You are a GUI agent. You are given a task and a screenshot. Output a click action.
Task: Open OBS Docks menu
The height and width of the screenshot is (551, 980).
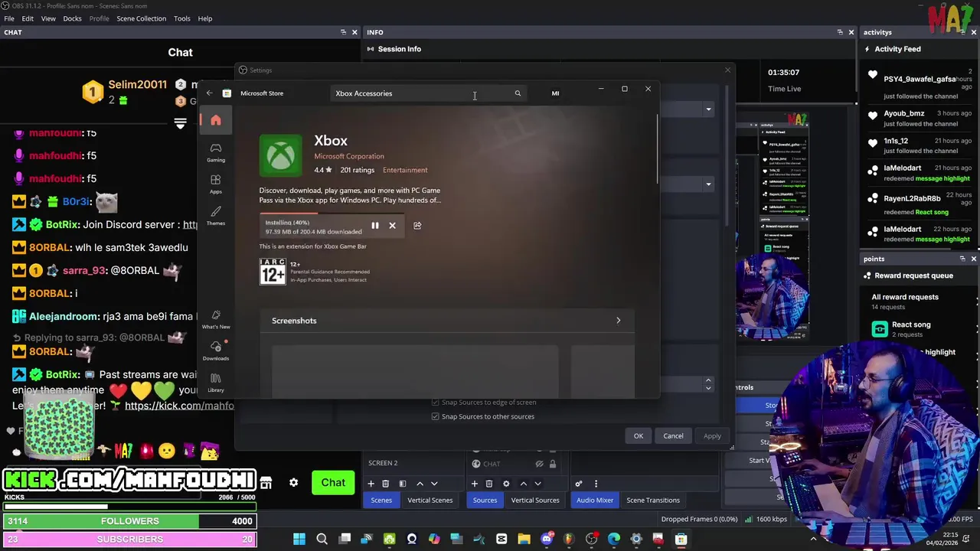72,18
